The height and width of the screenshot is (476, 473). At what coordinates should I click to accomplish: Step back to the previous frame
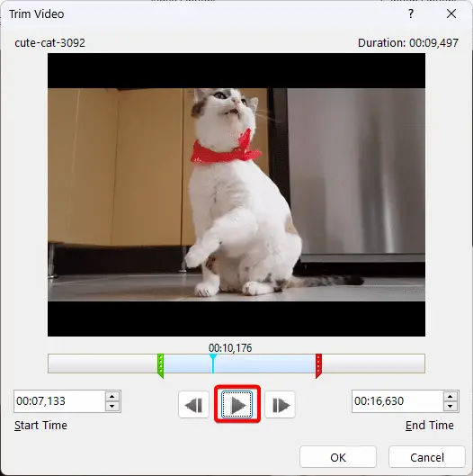tap(194, 405)
